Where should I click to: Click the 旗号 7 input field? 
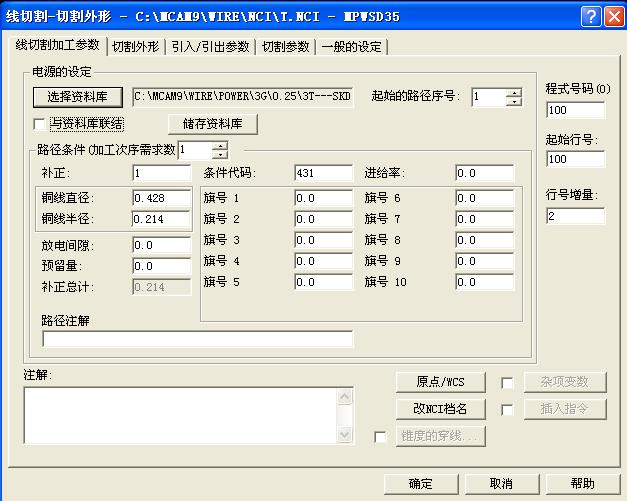485,219
